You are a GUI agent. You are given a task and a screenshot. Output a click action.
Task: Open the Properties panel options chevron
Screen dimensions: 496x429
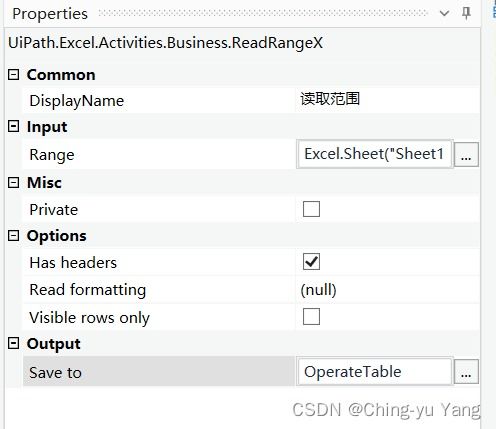(444, 14)
